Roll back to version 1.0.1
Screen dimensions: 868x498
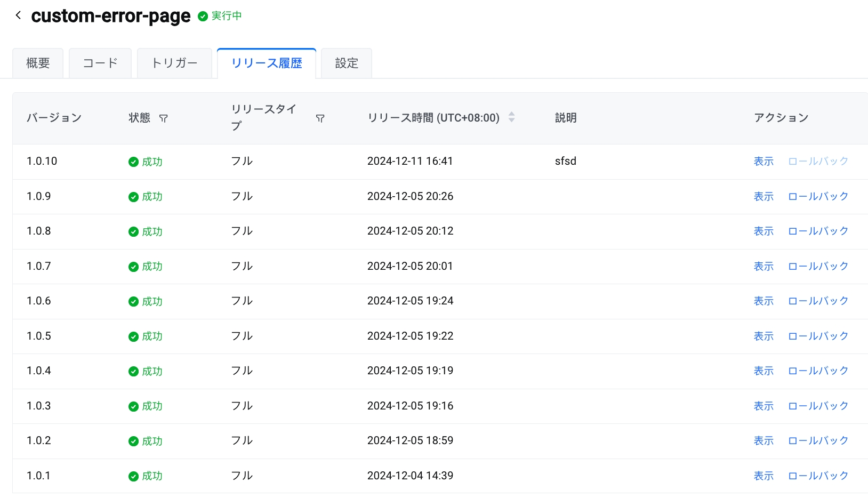click(818, 476)
